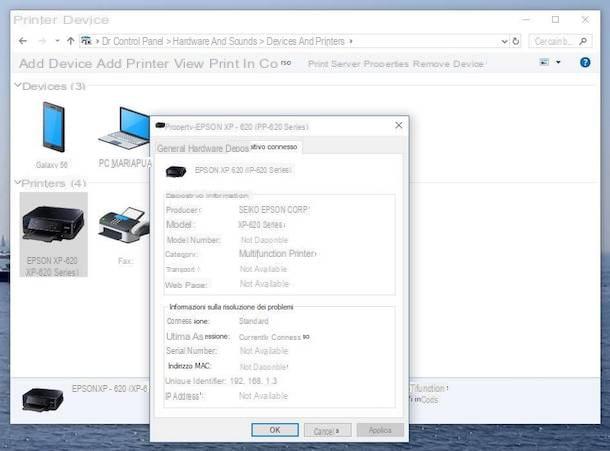Click printer thumbnail in details pane
Viewport: 610px width, 451px height.
tap(43, 400)
